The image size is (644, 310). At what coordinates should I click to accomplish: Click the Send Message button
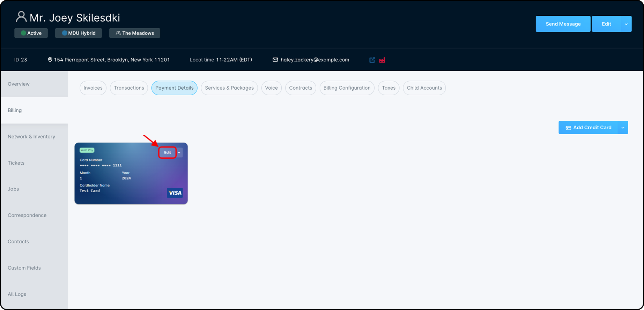coord(563,24)
